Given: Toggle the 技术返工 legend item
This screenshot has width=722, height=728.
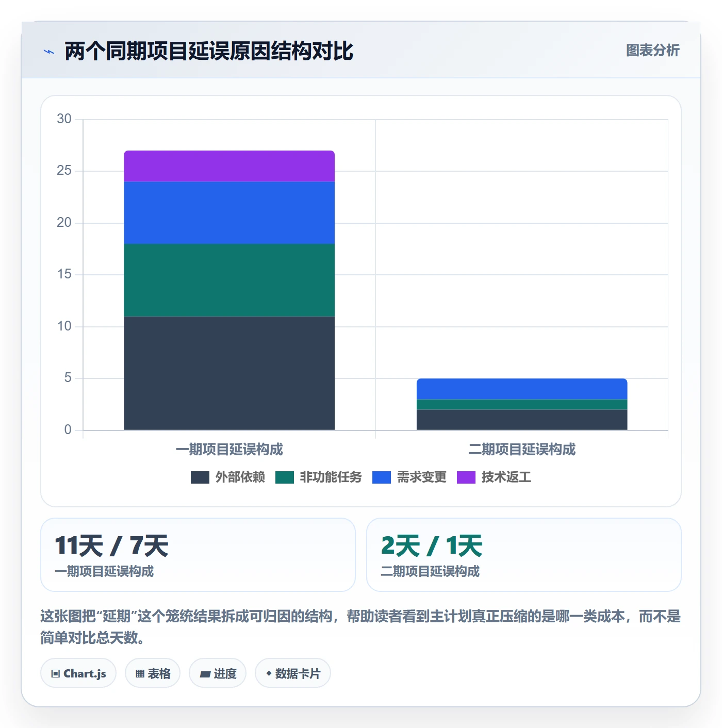Looking at the screenshot, I should coord(494,477).
